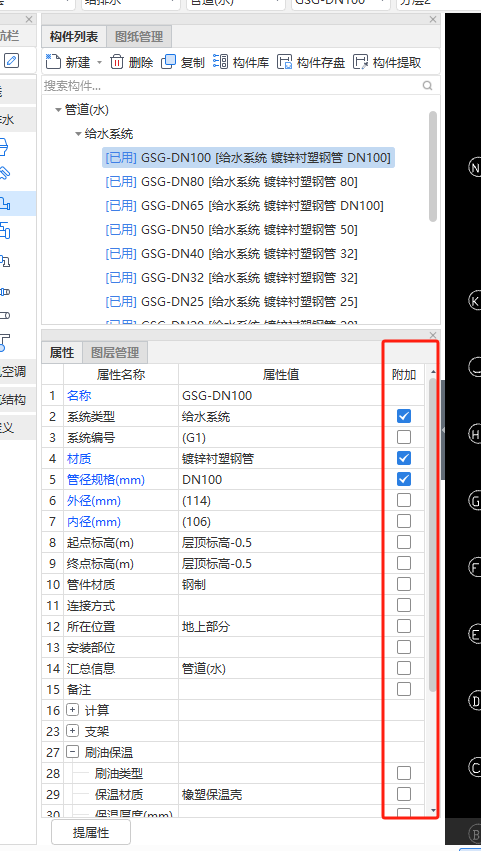Select GSG-DN25 in the component list
The width and height of the screenshot is (481, 851).
tap(231, 301)
